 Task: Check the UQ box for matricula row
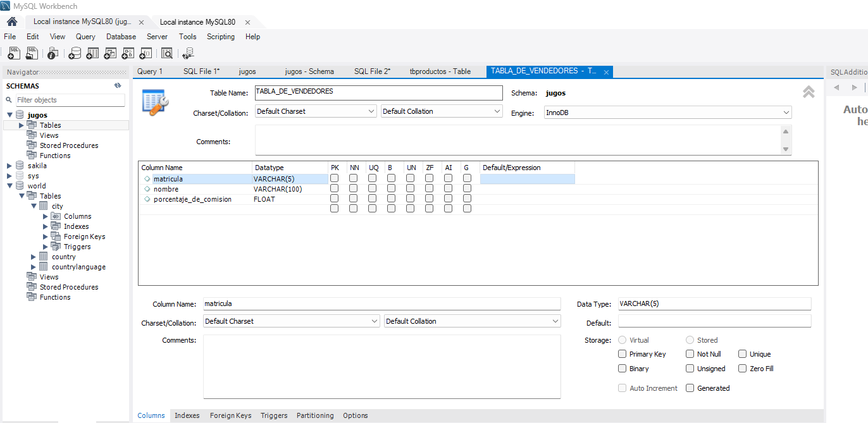point(372,178)
